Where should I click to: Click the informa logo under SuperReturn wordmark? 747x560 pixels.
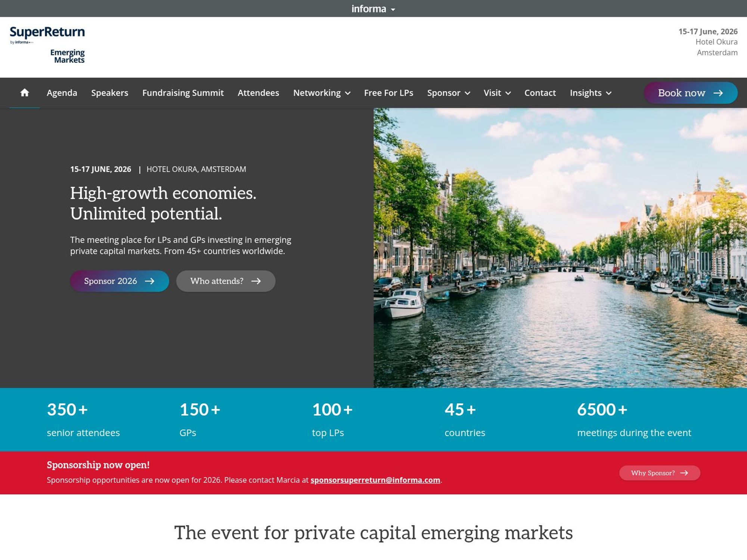[21, 43]
